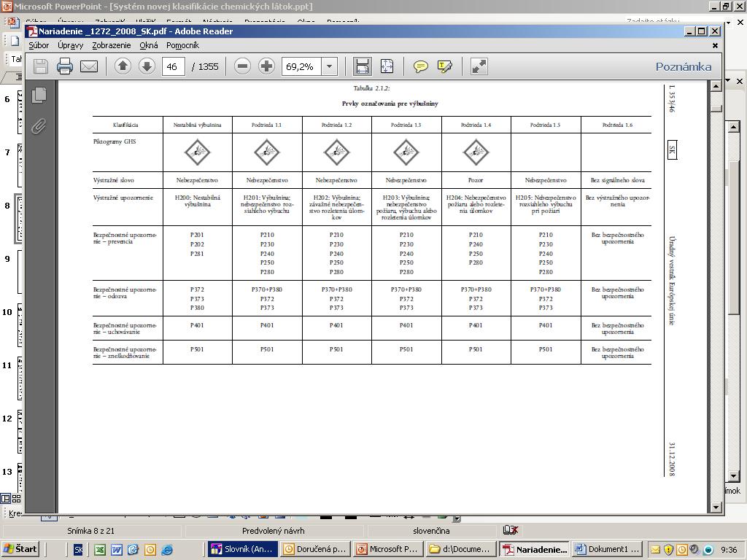The height and width of the screenshot is (560, 747).
Task: Click the greyed-out save floppy icon
Action: pyautogui.click(x=41, y=66)
